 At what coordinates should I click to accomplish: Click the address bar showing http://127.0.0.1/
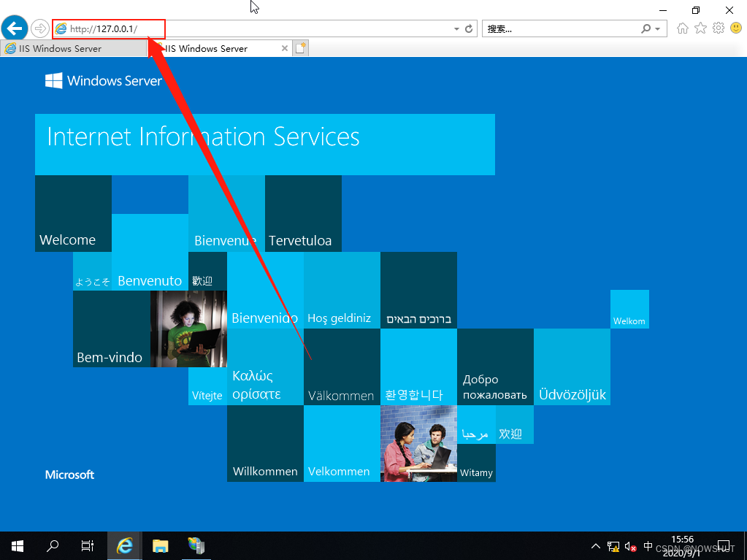coord(256,29)
